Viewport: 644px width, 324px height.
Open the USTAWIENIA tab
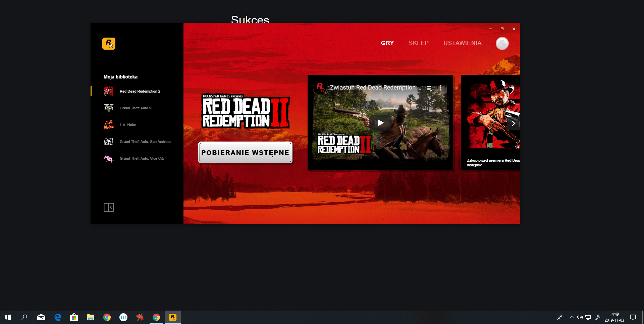463,43
